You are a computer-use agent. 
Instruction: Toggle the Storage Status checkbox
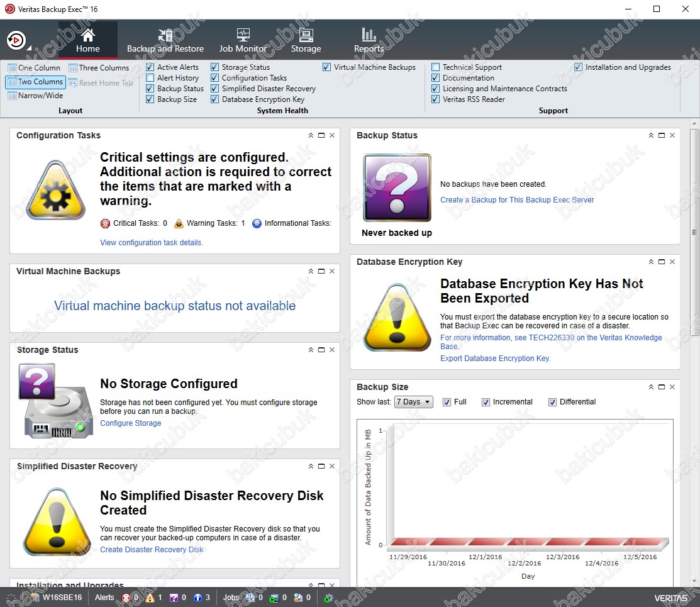coord(214,67)
